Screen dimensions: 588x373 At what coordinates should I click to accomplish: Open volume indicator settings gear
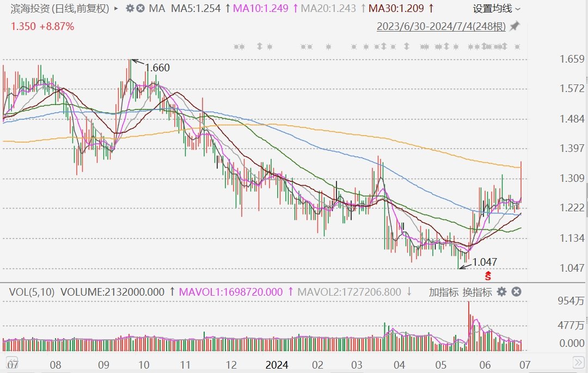[502, 292]
